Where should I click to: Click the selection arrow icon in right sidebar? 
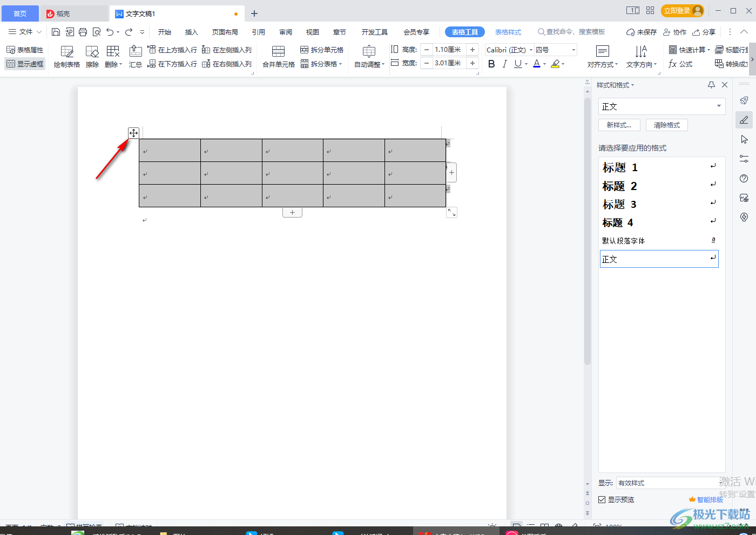pos(744,139)
